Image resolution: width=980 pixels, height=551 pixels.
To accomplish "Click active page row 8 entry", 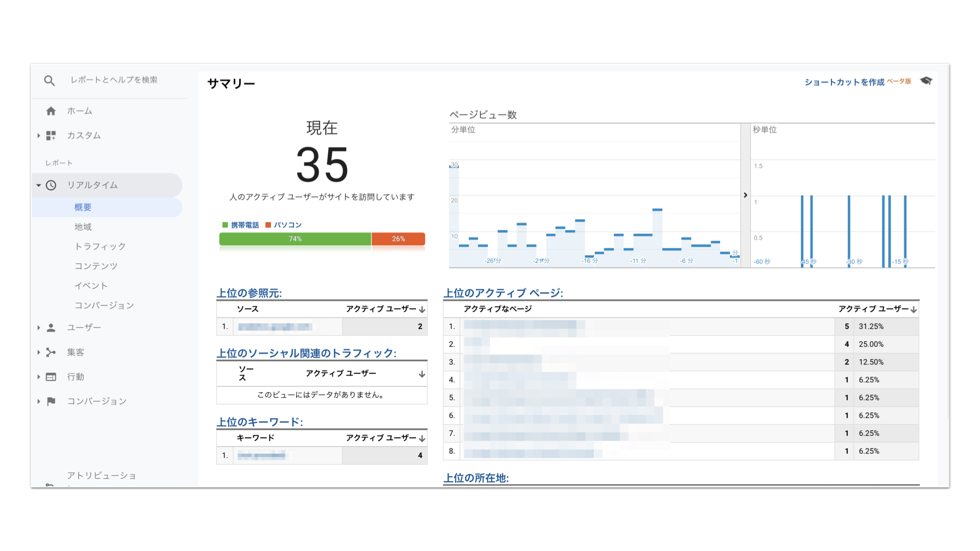I will point(681,452).
